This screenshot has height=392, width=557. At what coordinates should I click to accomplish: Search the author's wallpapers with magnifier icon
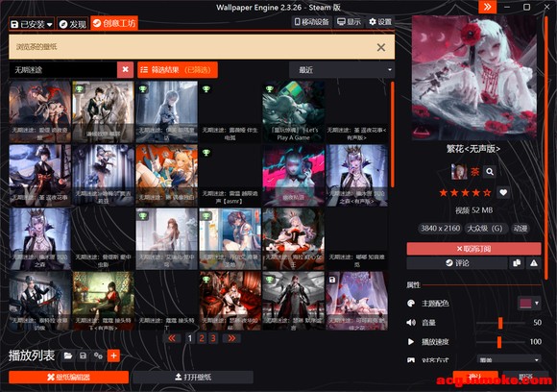[x=490, y=172]
